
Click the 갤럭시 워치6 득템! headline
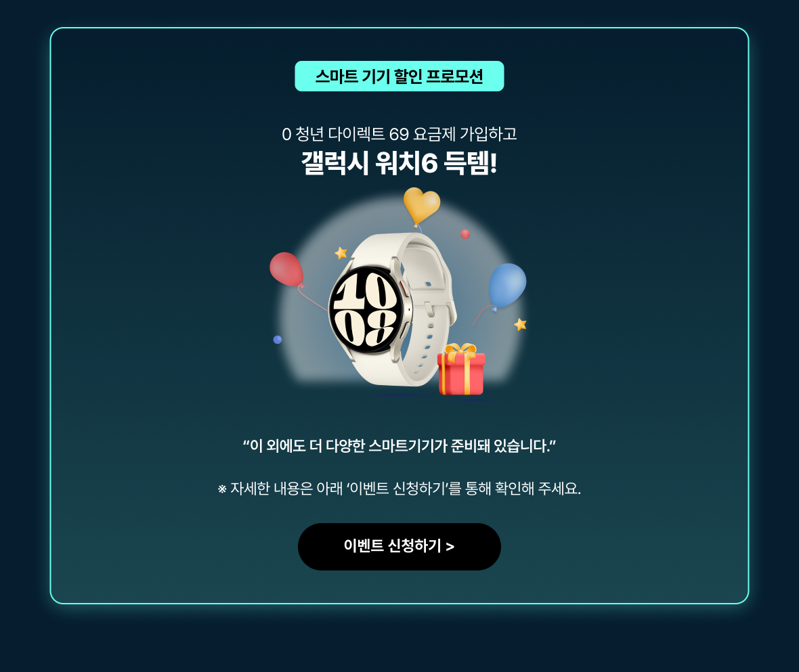pos(399,163)
